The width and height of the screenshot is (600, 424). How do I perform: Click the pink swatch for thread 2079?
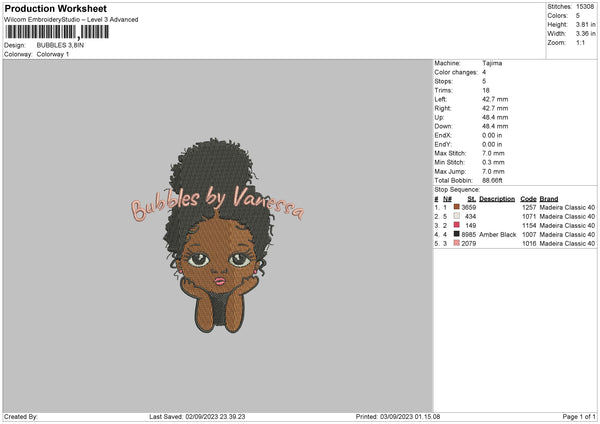457,243
